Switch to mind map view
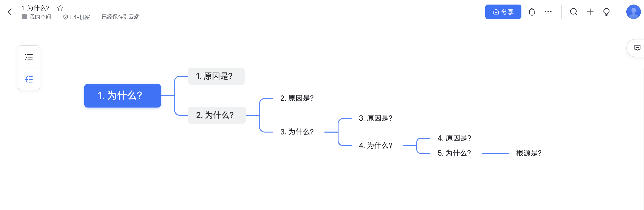The image size is (644, 210). (x=29, y=79)
